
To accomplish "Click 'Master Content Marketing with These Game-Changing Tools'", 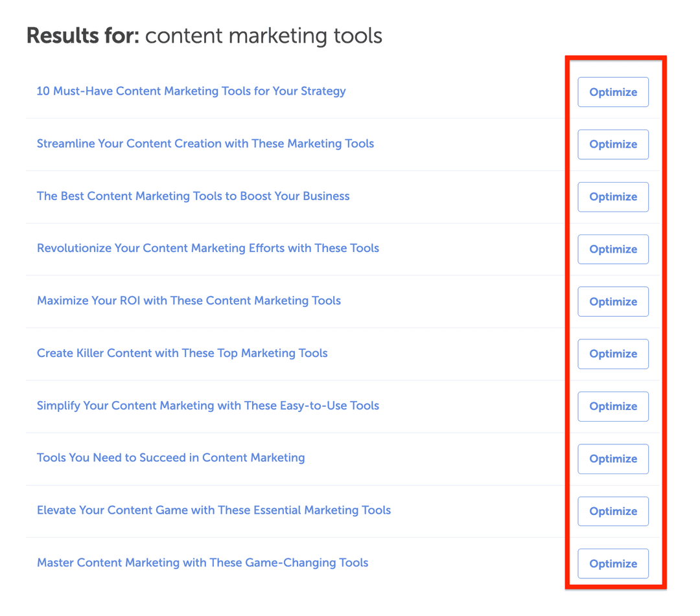I will (203, 563).
